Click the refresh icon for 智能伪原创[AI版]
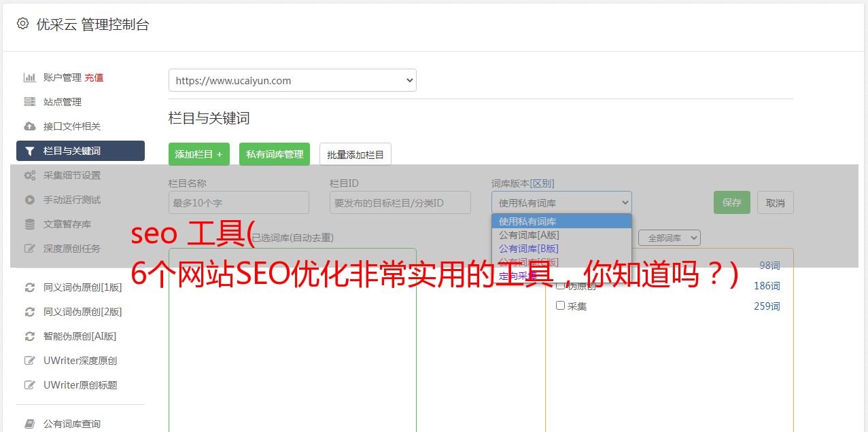This screenshot has width=868, height=432. coord(30,336)
